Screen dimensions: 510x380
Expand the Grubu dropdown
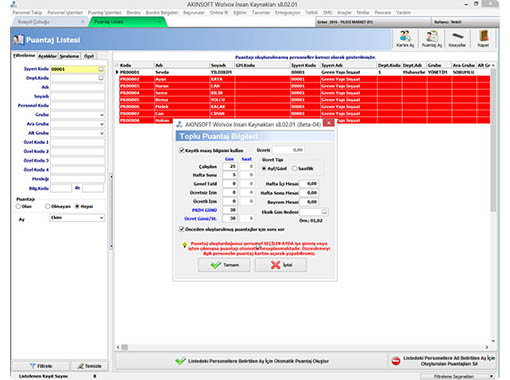(x=102, y=115)
